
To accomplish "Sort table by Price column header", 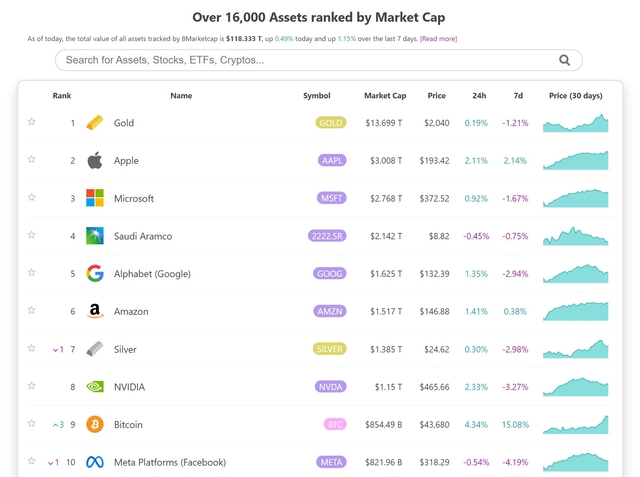I will pos(436,96).
